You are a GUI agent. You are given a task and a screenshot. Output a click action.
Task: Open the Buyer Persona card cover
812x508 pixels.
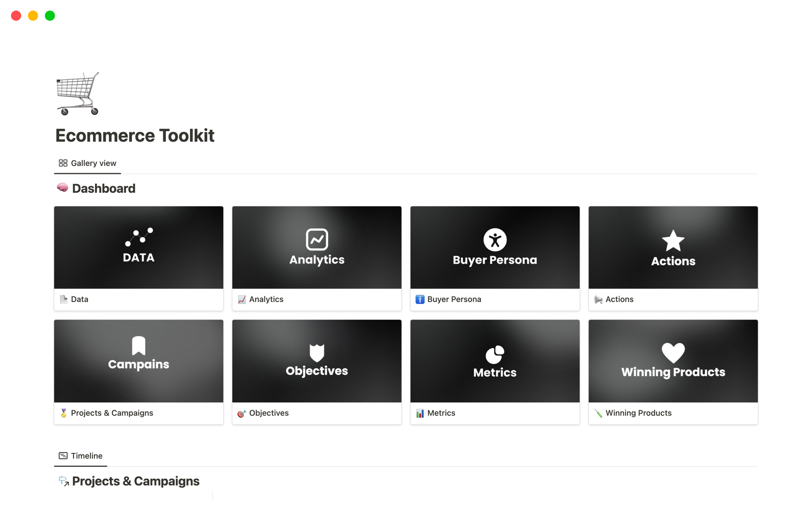tap(495, 247)
